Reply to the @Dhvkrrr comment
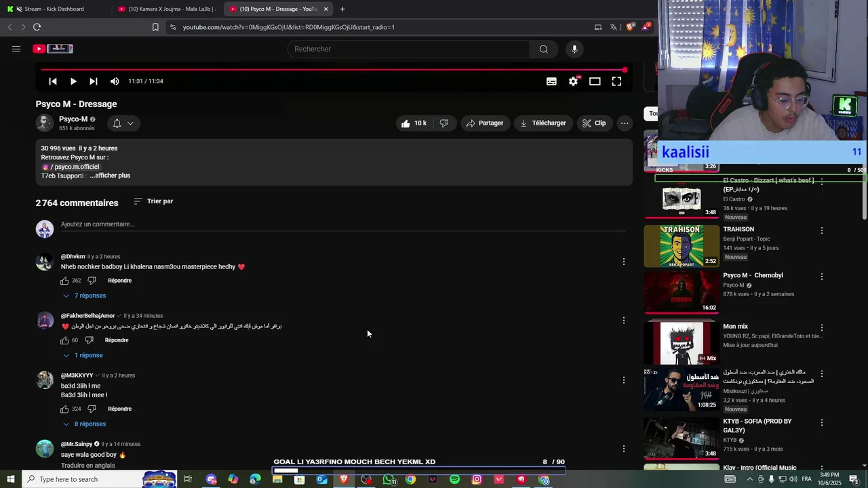 [119, 281]
